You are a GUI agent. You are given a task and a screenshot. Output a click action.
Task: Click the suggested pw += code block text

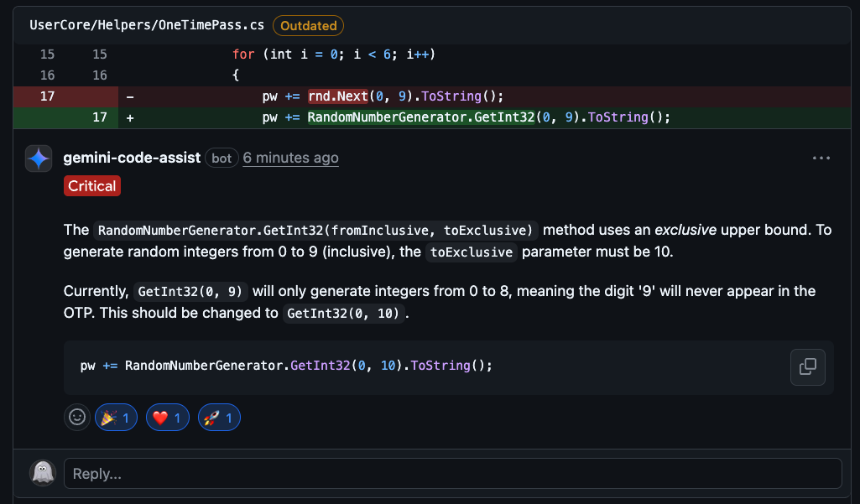click(x=286, y=366)
